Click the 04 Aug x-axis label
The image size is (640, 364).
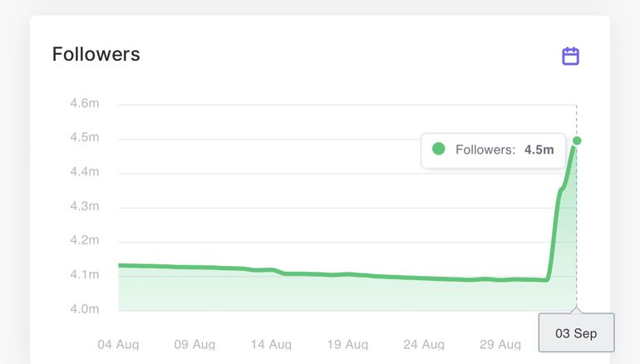pyautogui.click(x=118, y=344)
